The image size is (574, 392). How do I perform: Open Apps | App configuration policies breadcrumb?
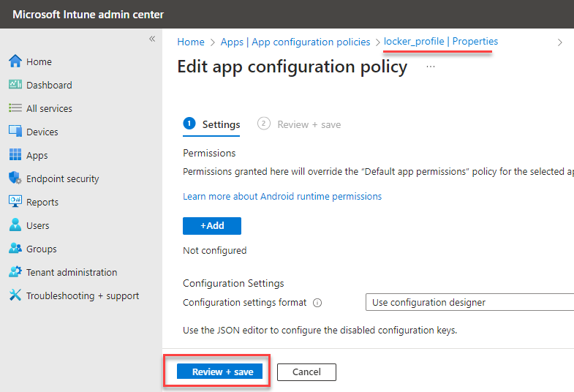pyautogui.click(x=295, y=42)
